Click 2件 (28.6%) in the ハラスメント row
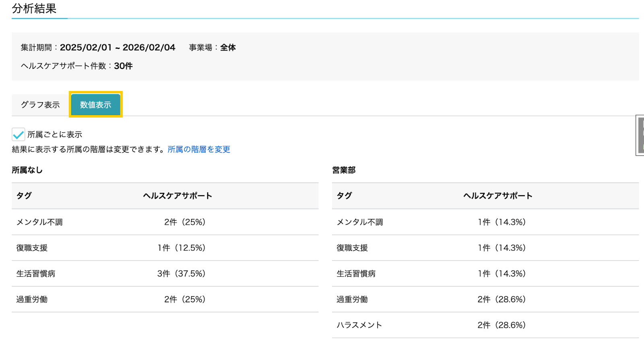 tap(502, 325)
